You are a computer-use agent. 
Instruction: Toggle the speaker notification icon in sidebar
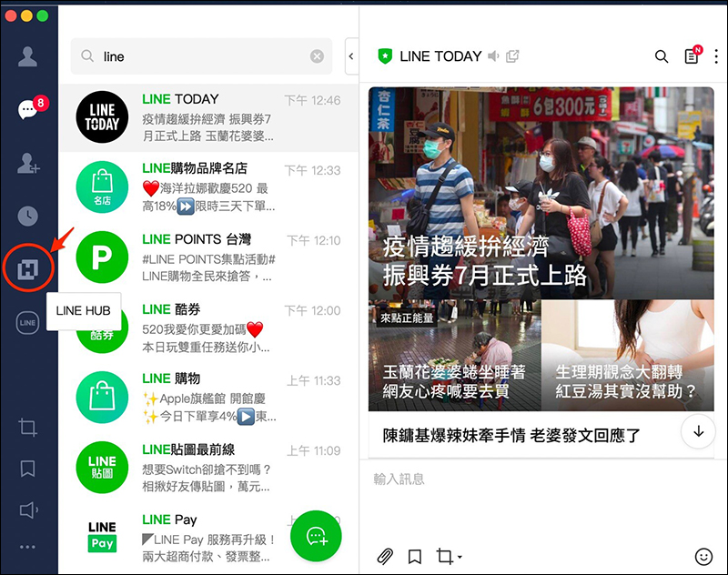[x=28, y=510]
